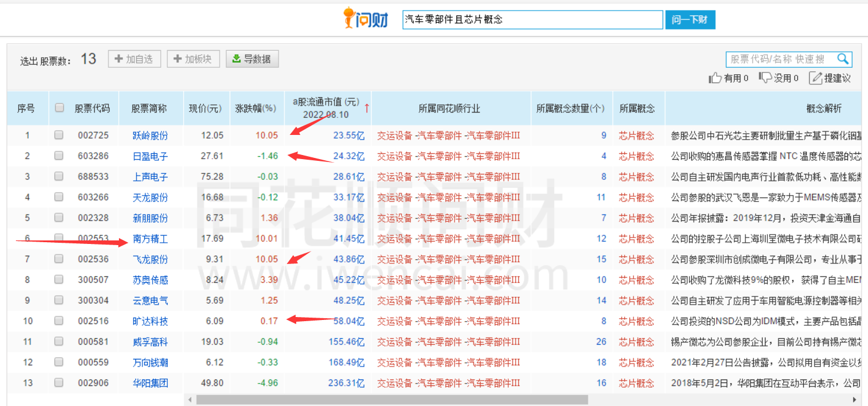Check the box for stock 002725

[59, 135]
